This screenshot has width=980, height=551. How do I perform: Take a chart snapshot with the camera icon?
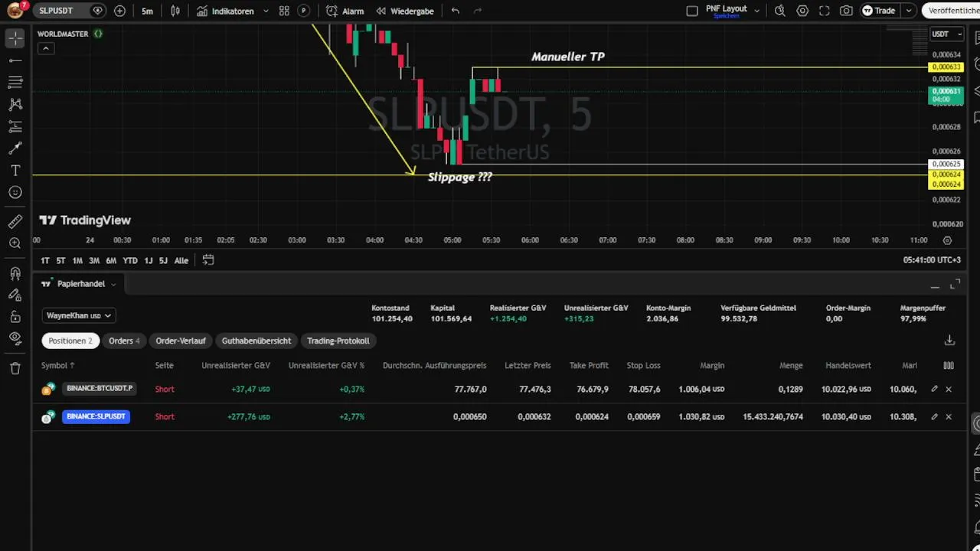[846, 11]
